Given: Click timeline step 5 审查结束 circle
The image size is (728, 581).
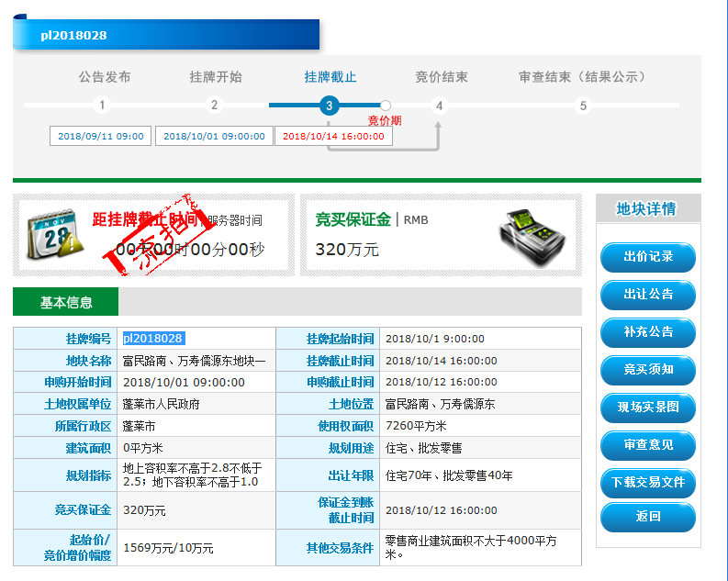Looking at the screenshot, I should coord(582,106).
